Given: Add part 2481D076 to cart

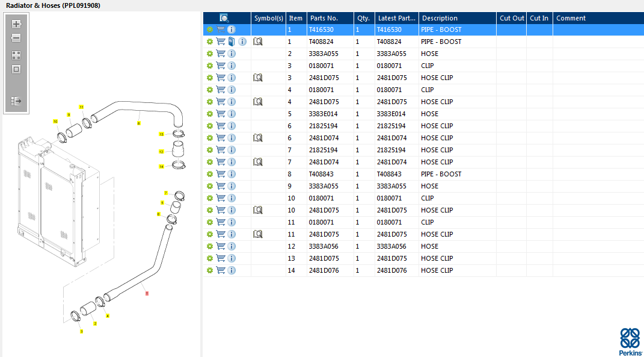Looking at the screenshot, I should 221,270.
